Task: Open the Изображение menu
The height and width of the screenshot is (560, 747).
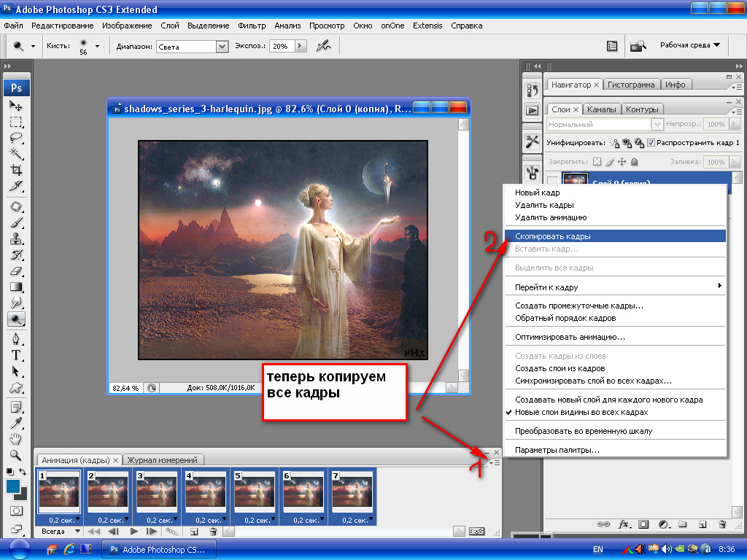Action: (x=127, y=26)
